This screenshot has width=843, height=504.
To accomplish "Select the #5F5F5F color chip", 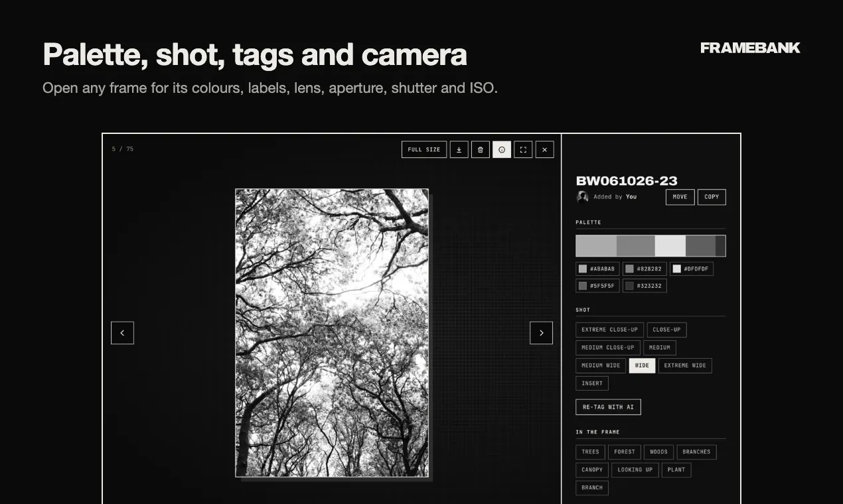I will (x=597, y=286).
